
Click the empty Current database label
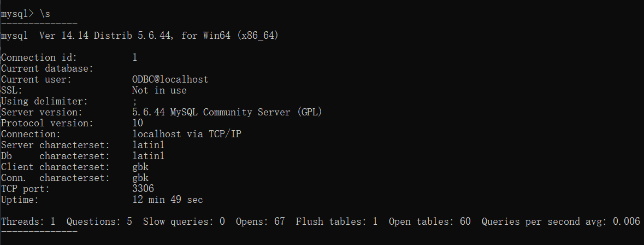point(48,68)
